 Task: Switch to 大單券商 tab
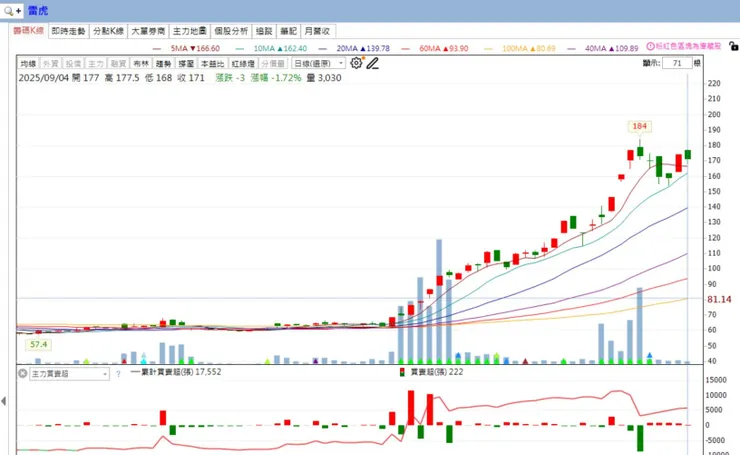click(148, 31)
